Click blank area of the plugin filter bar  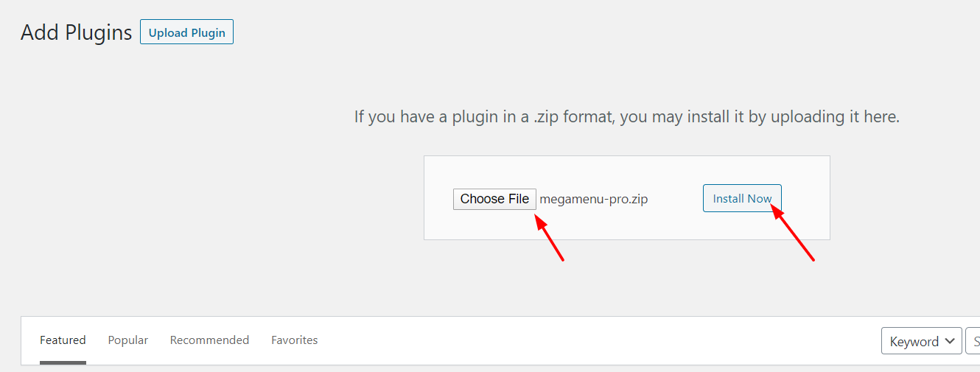[589, 340]
